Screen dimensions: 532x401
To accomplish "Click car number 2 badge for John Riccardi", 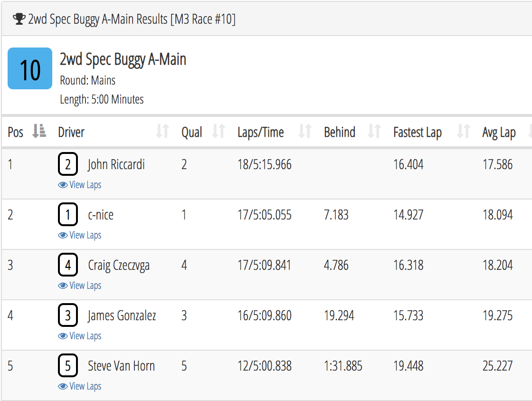I will [x=68, y=165].
